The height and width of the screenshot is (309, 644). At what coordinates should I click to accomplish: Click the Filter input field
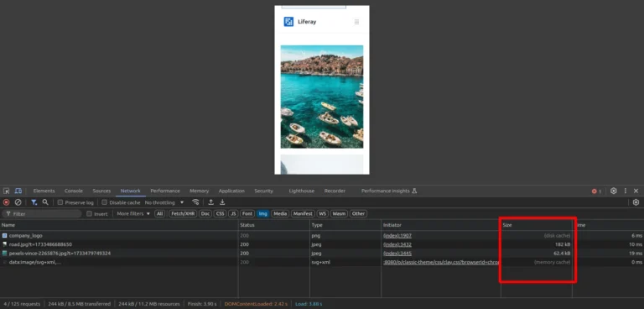coord(42,213)
